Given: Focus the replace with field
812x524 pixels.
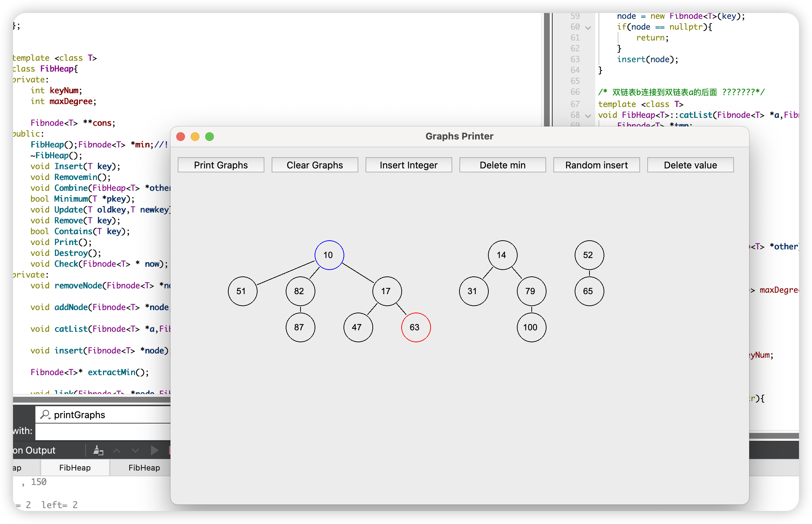Looking at the screenshot, I should coord(103,431).
